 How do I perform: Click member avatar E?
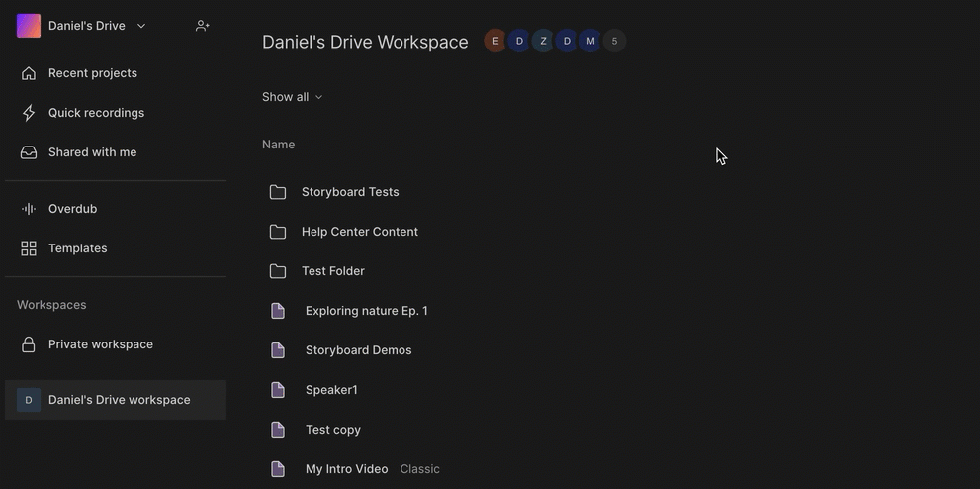click(495, 42)
